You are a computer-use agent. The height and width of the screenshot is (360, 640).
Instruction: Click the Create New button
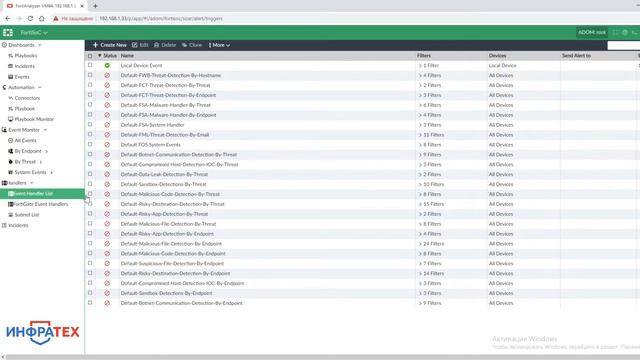[109, 45]
